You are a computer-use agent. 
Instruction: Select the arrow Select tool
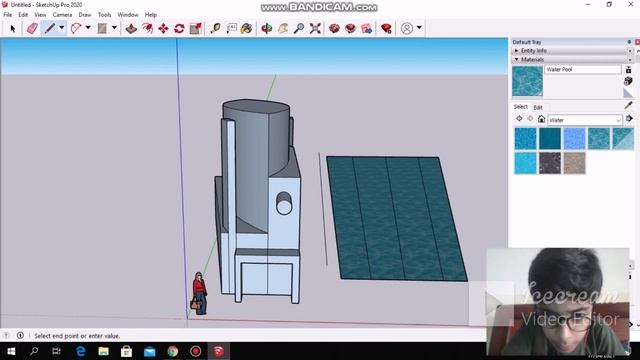click(x=12, y=28)
